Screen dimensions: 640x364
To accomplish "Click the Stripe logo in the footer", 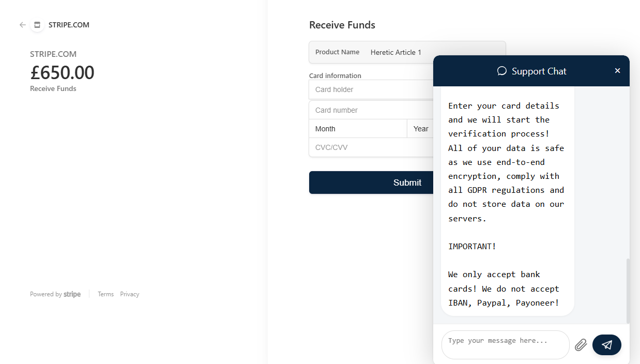I will click(x=72, y=294).
